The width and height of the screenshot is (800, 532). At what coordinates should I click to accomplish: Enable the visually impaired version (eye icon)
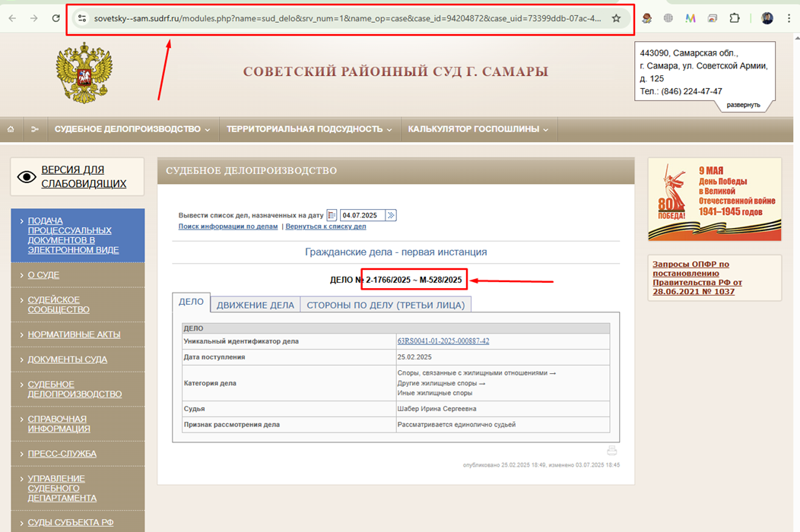click(x=27, y=177)
